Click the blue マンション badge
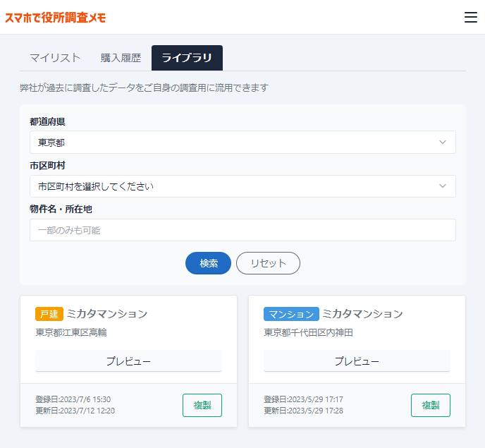Viewport: 485px width, 448px height. 291,314
